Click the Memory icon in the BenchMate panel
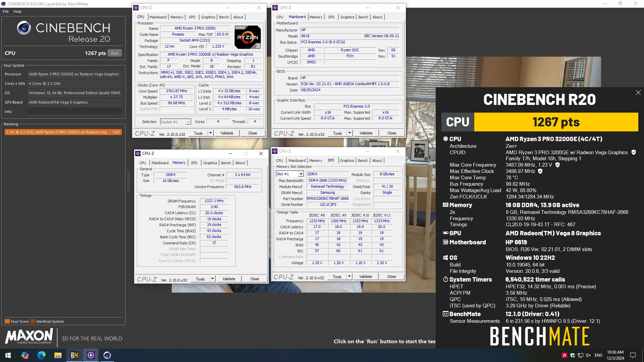The image size is (644, 362). (x=445, y=205)
